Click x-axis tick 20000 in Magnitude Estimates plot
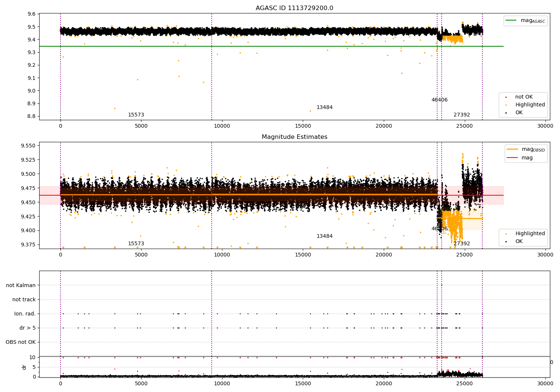 point(384,255)
